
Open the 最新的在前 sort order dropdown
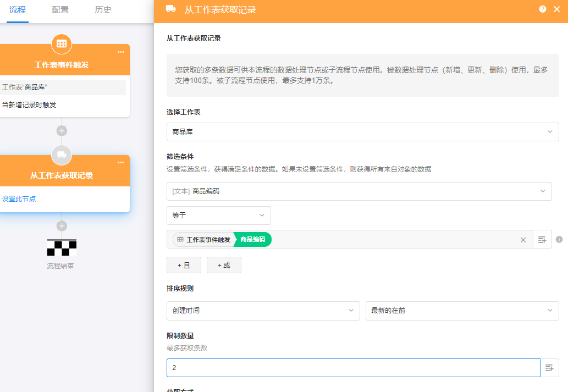click(462, 311)
